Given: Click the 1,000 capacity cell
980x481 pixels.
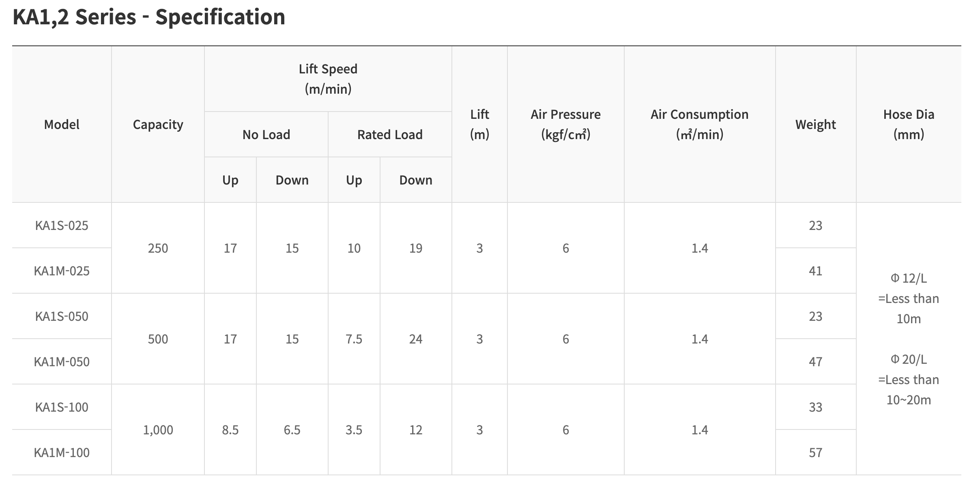Looking at the screenshot, I should tap(158, 430).
